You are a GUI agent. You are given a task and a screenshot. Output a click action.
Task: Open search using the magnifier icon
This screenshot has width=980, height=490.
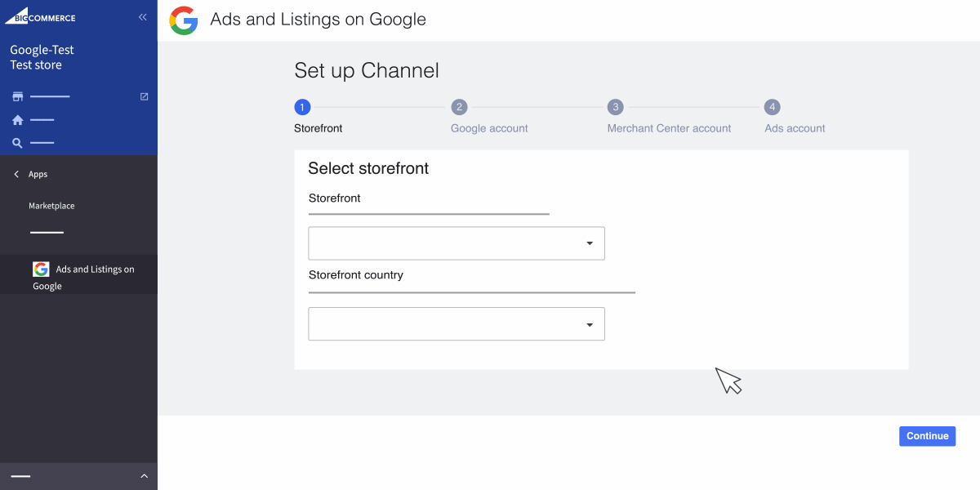[x=16, y=142]
